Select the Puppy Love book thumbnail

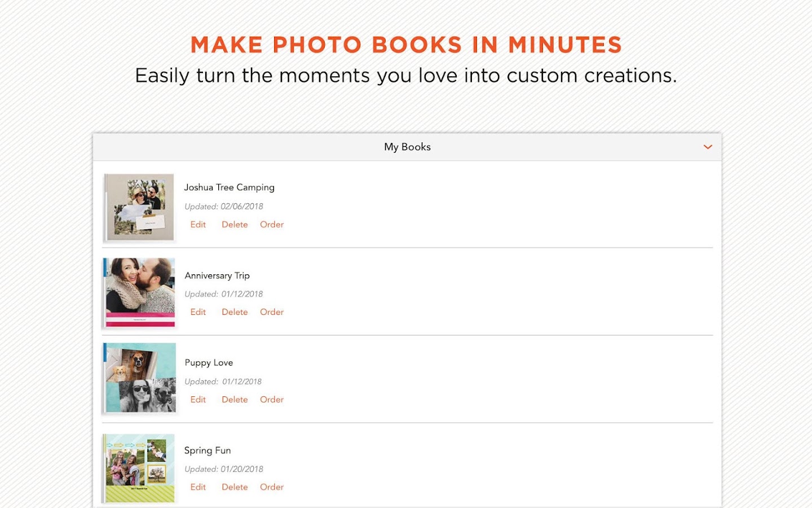[x=139, y=378]
